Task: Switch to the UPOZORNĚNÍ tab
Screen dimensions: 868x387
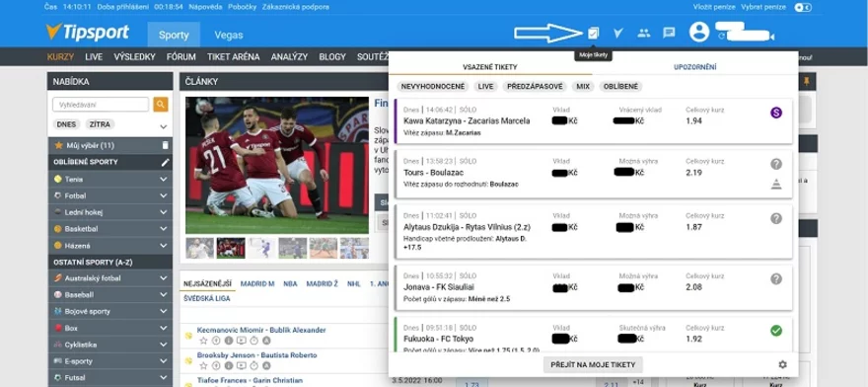Action: coord(694,67)
